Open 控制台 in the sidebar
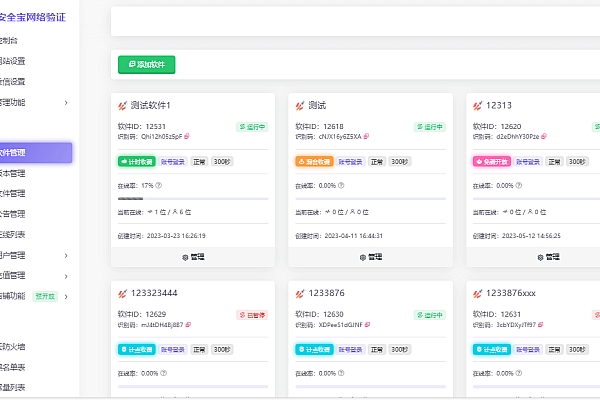 click(x=8, y=40)
